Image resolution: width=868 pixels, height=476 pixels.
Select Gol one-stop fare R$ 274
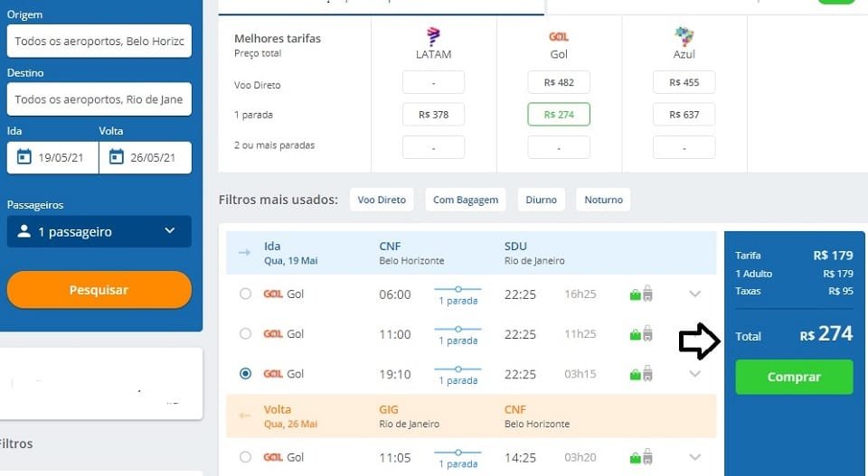pos(559,115)
